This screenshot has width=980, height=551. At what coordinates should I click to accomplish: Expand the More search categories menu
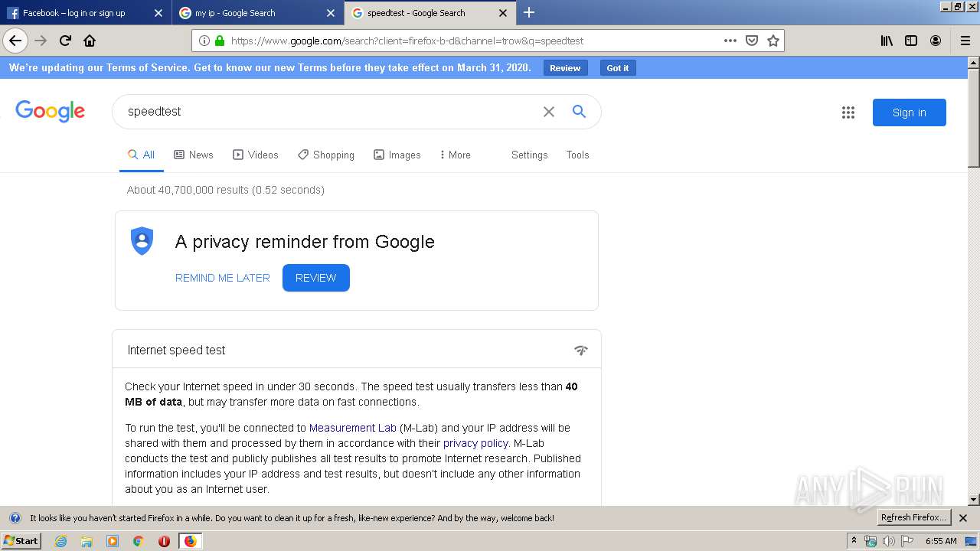pos(456,155)
